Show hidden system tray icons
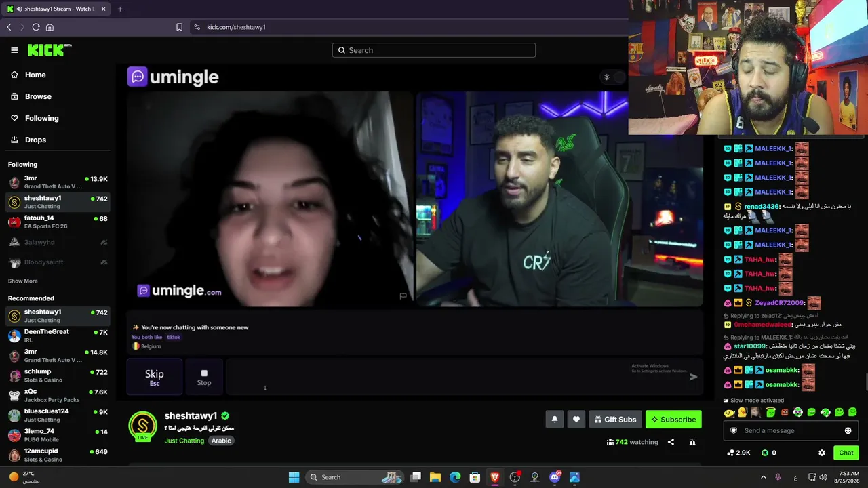Screen dimensions: 868x488 tap(763, 477)
